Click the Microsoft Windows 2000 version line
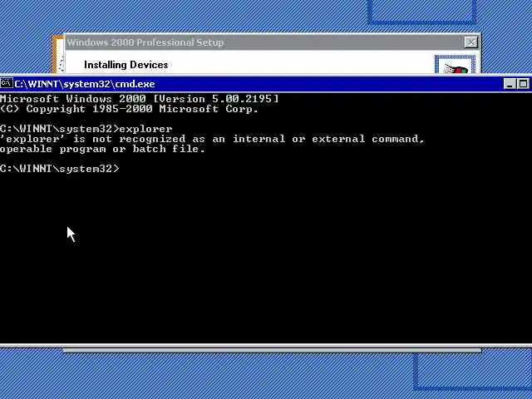 coord(140,99)
